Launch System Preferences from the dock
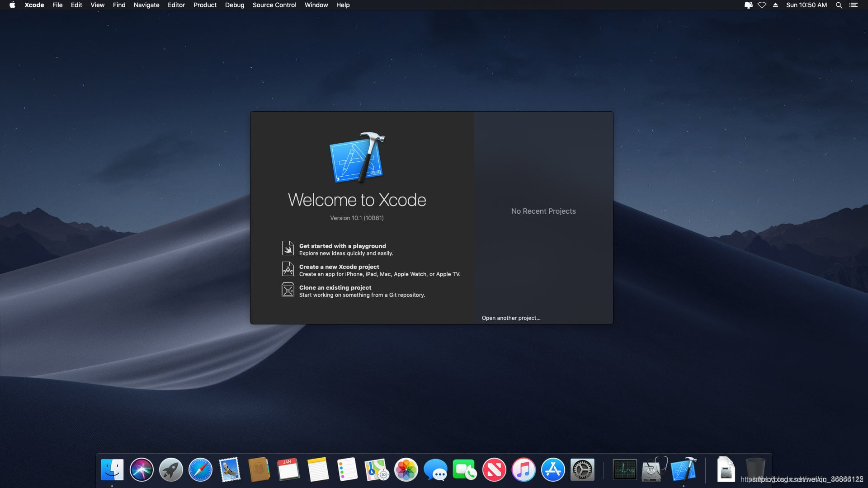 click(582, 469)
